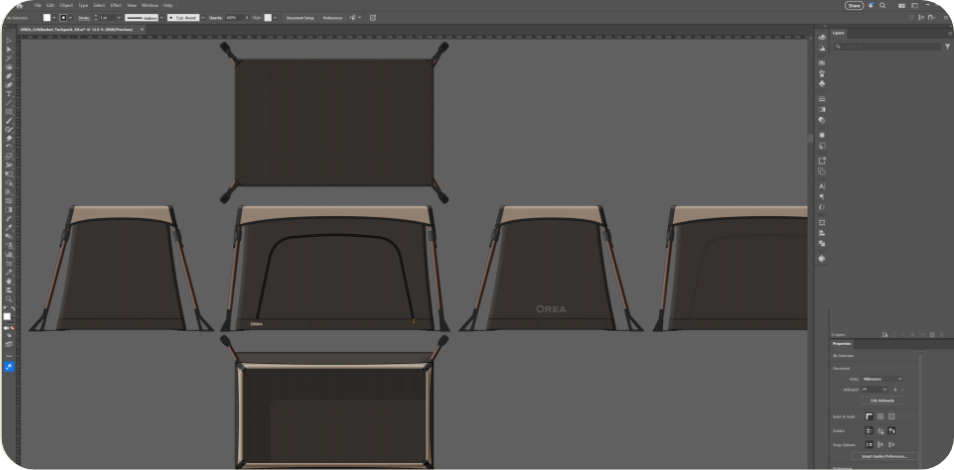Open the Object menu

coord(66,5)
